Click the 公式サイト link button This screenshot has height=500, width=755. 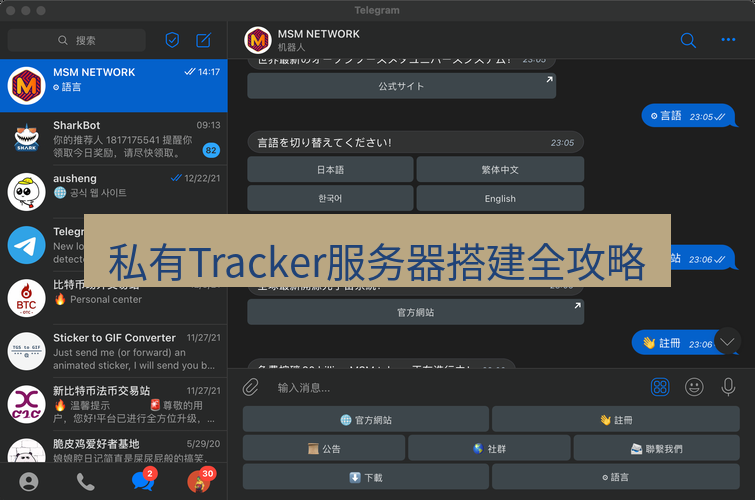click(x=402, y=86)
